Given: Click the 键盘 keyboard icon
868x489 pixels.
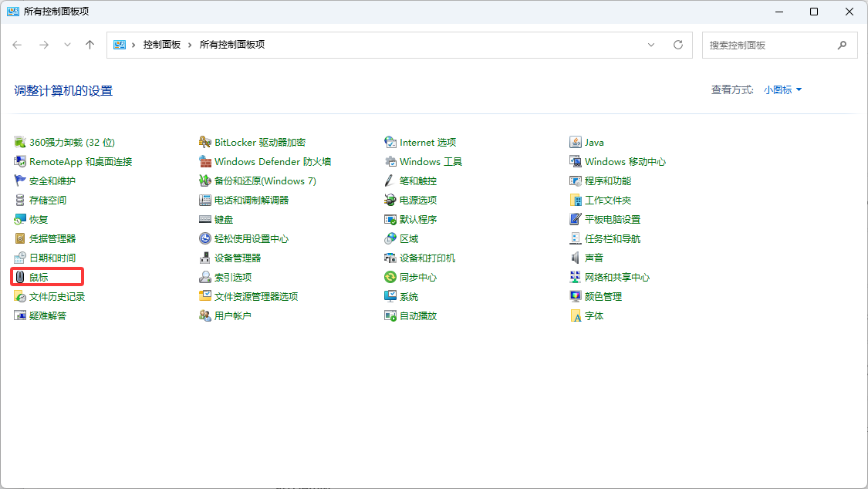Looking at the screenshot, I should (204, 220).
